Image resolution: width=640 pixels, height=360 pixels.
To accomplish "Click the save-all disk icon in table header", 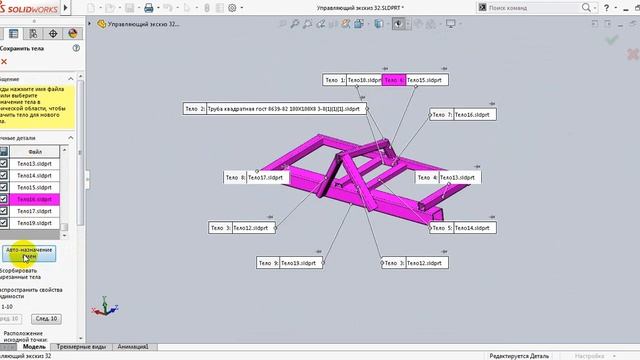I will pyautogui.click(x=4, y=151).
